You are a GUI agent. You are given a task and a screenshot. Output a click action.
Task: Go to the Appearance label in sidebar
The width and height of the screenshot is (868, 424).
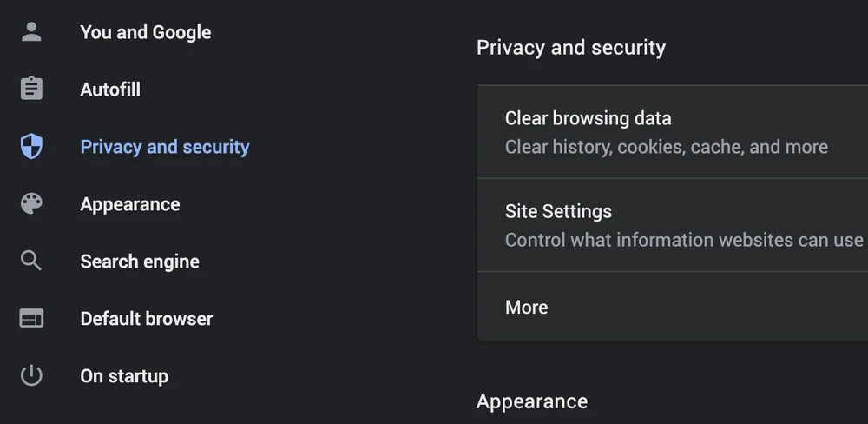(x=130, y=204)
